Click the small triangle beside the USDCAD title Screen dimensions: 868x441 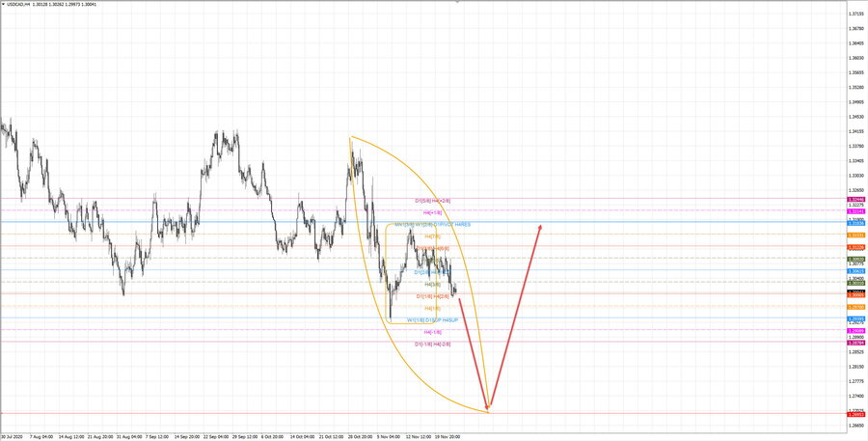[3, 4]
